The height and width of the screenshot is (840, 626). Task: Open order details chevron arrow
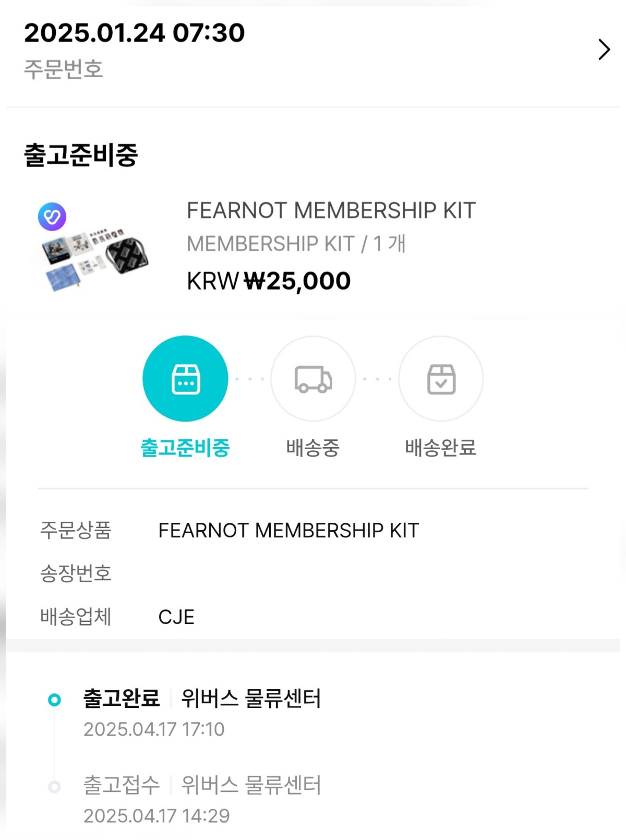(x=604, y=50)
